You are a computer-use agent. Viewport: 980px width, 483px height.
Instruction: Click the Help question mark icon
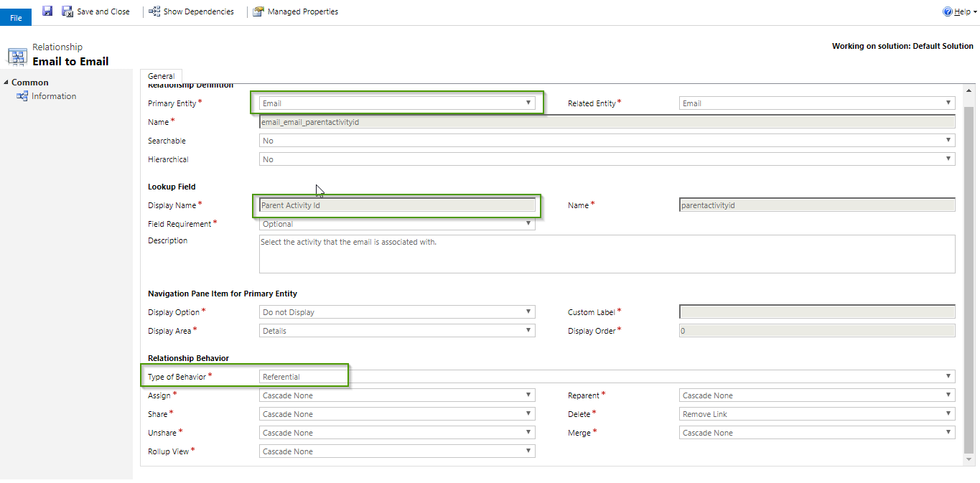pyautogui.click(x=947, y=11)
